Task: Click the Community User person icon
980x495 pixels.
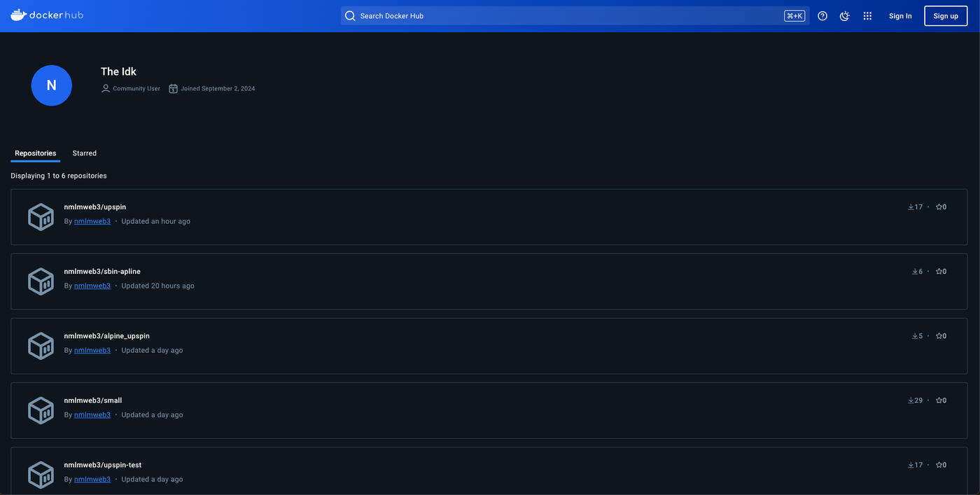Action: (105, 88)
